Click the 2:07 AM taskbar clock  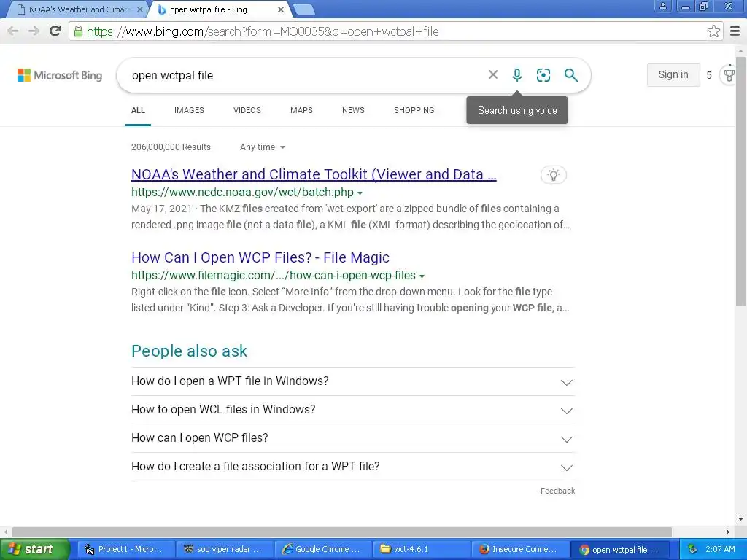(720, 549)
